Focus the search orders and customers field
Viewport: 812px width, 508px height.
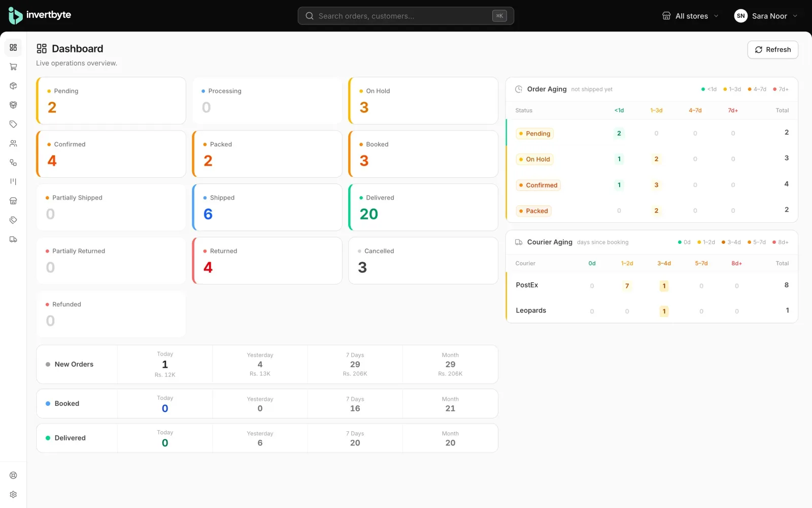click(406, 16)
